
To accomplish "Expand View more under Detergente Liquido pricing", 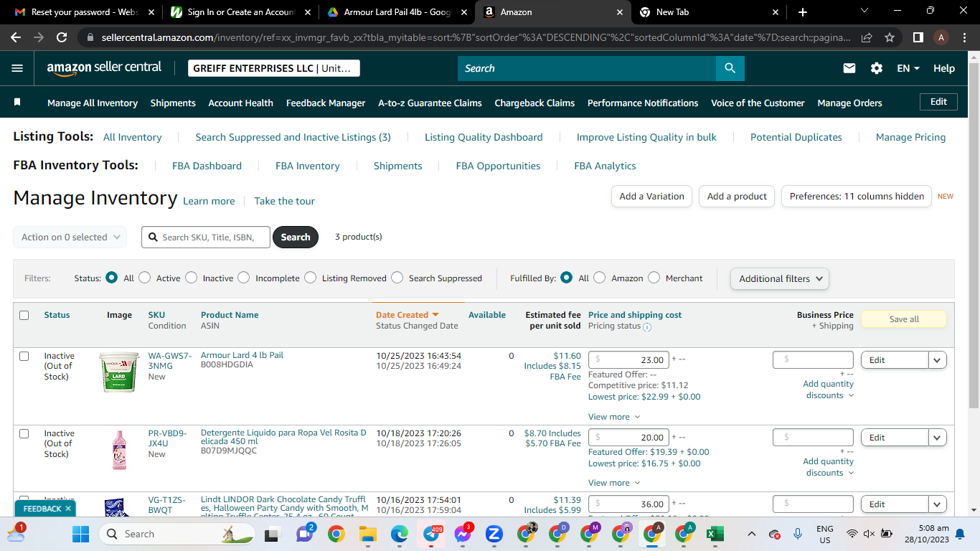I will 614,483.
